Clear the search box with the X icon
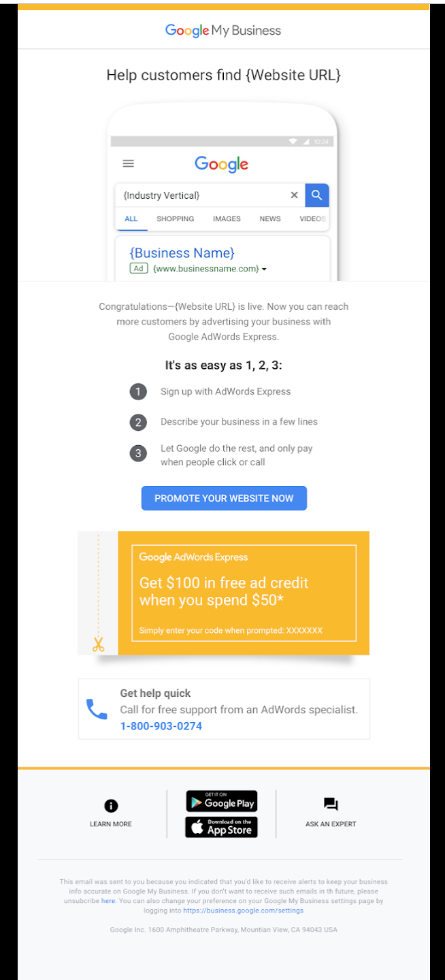This screenshot has height=980, width=445. [294, 195]
